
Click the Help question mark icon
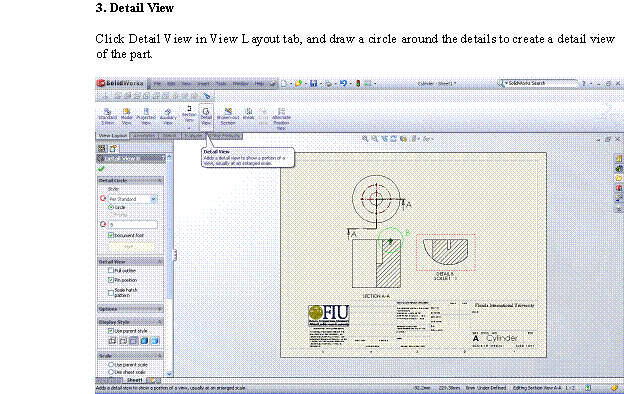[584, 84]
